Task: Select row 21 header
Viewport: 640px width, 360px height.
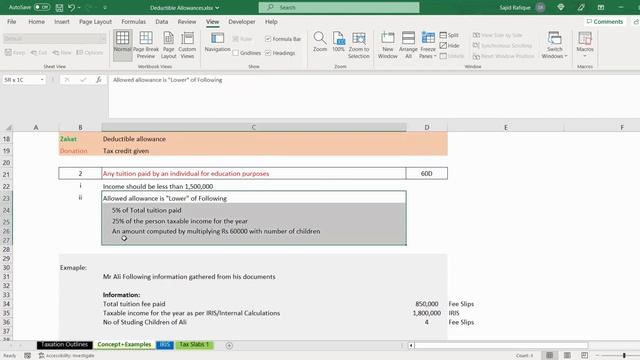Action: 6,174
